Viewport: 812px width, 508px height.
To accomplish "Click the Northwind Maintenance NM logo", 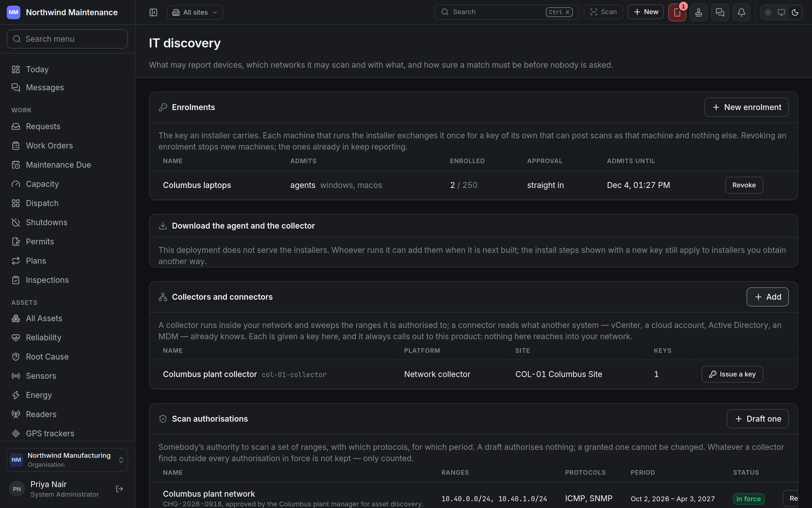I will (x=14, y=12).
